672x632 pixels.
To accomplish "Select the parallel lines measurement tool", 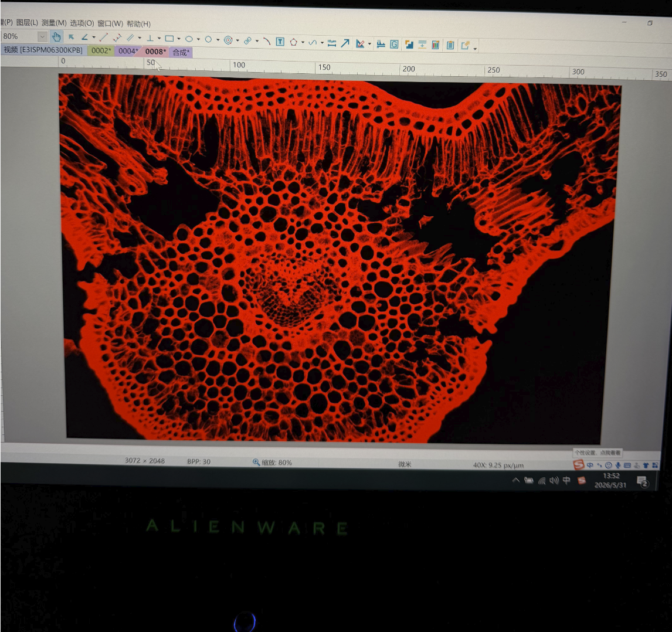I will tap(130, 38).
